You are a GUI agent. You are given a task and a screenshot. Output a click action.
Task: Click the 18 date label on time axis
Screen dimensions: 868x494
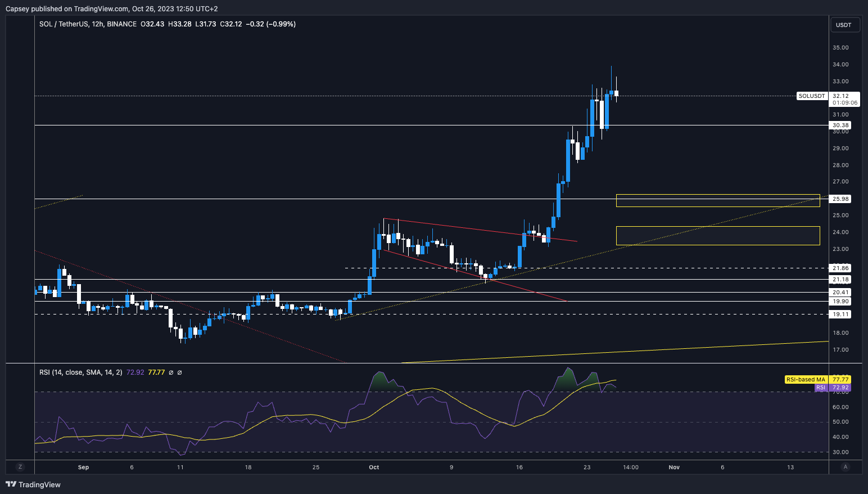click(248, 467)
